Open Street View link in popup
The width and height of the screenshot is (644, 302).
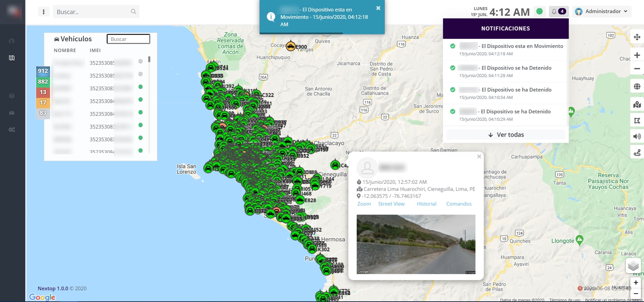click(x=391, y=204)
